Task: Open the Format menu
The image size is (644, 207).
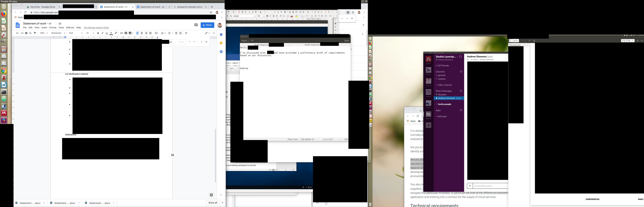Action: (x=53, y=28)
